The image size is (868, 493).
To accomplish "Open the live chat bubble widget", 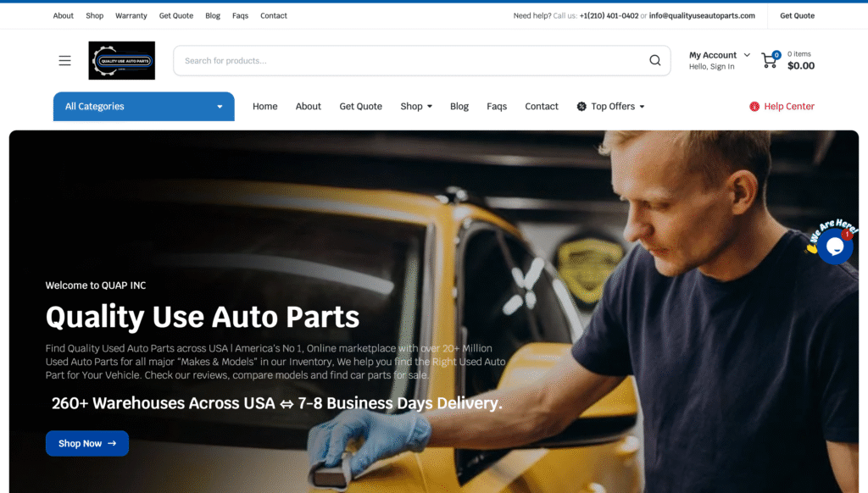I will (835, 246).
